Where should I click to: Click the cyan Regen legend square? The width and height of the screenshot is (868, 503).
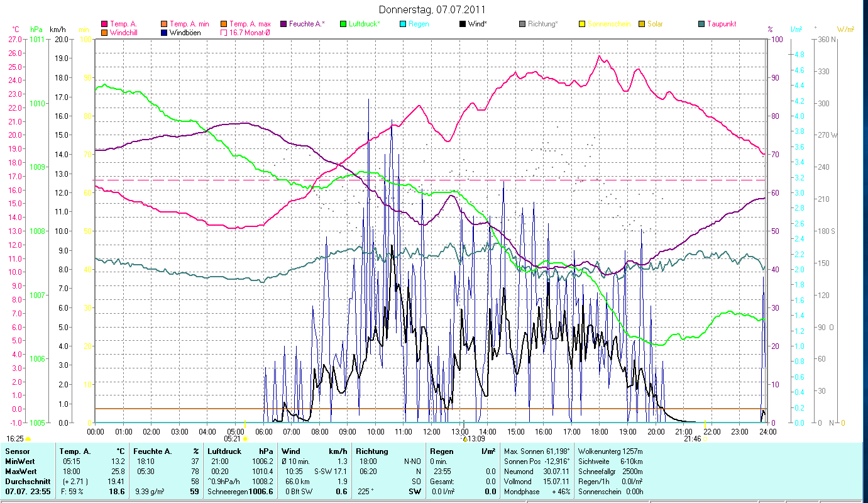point(404,24)
